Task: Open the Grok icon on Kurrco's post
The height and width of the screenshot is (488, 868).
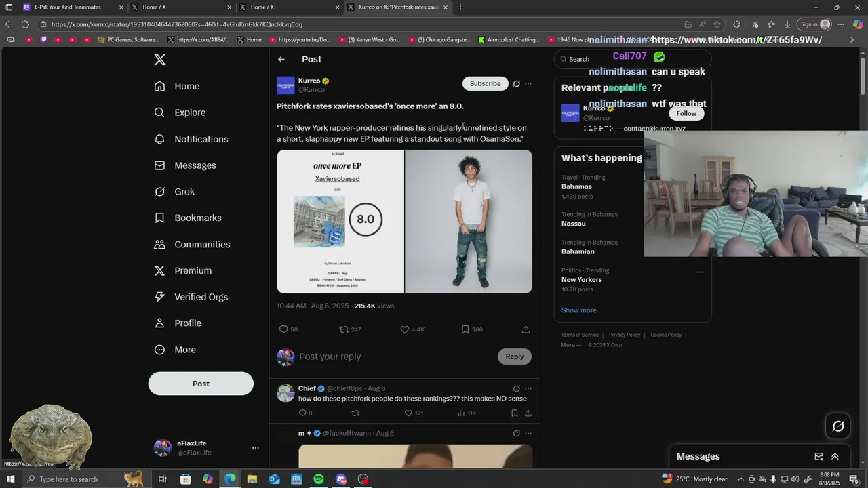Action: pyautogui.click(x=516, y=84)
